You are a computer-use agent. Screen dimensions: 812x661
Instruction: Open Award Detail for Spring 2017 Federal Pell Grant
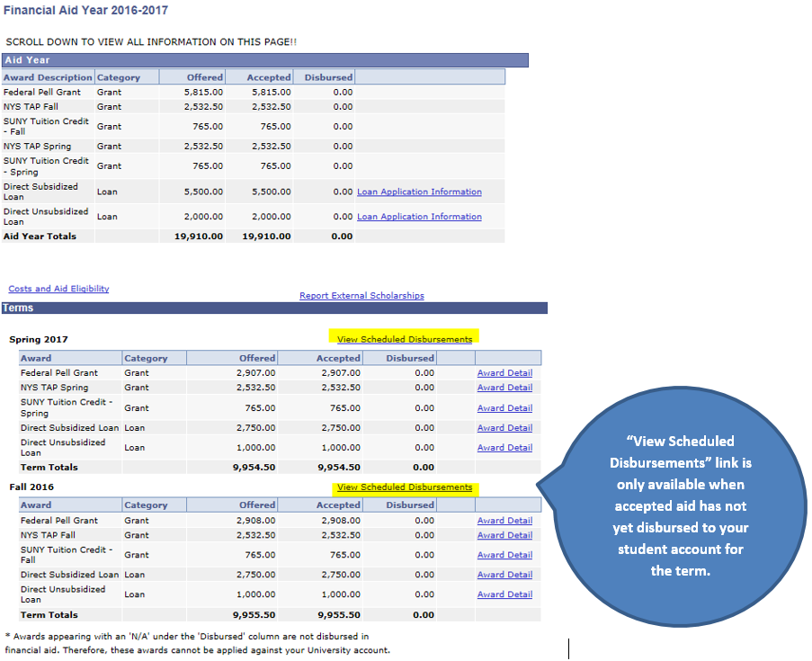point(504,373)
